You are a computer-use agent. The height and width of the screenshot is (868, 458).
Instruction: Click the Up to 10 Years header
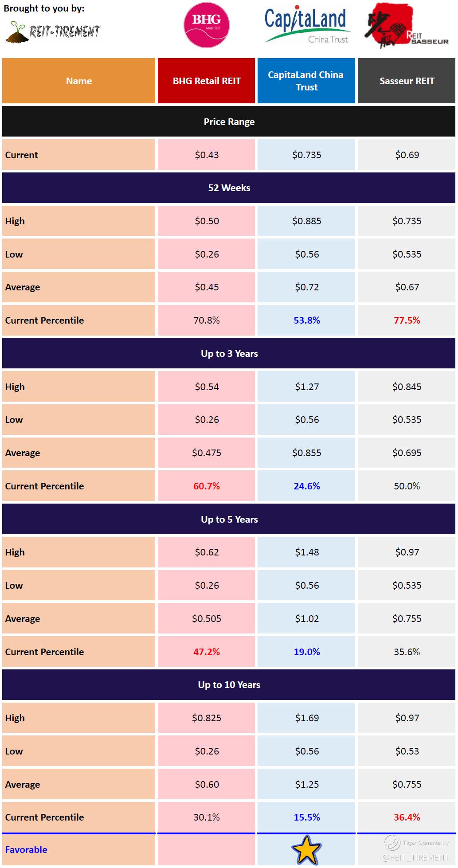[229, 685]
